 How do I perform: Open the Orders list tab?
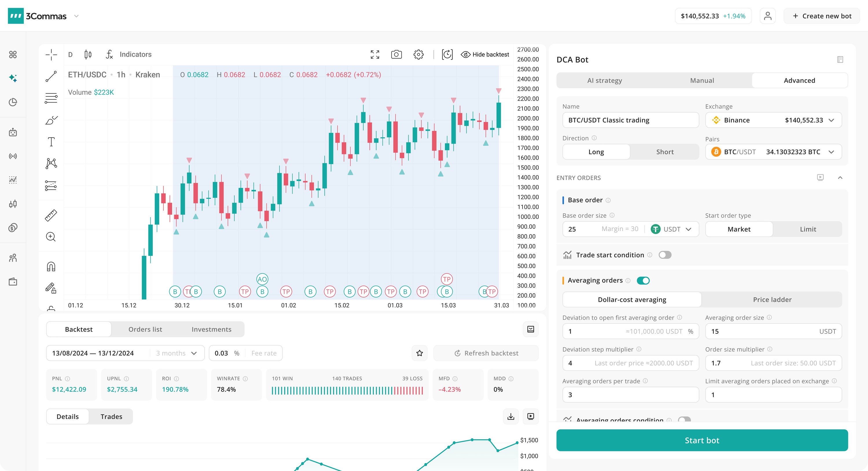[x=145, y=329]
